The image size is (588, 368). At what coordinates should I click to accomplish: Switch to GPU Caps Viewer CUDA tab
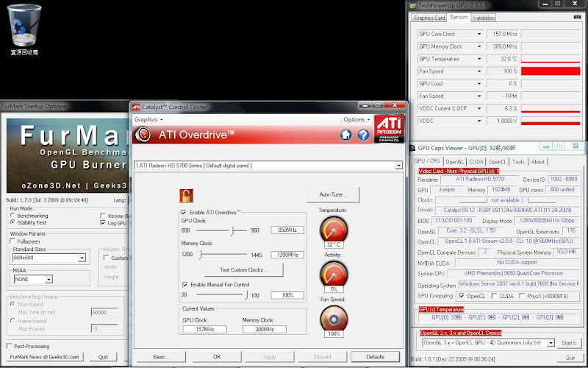tap(476, 162)
